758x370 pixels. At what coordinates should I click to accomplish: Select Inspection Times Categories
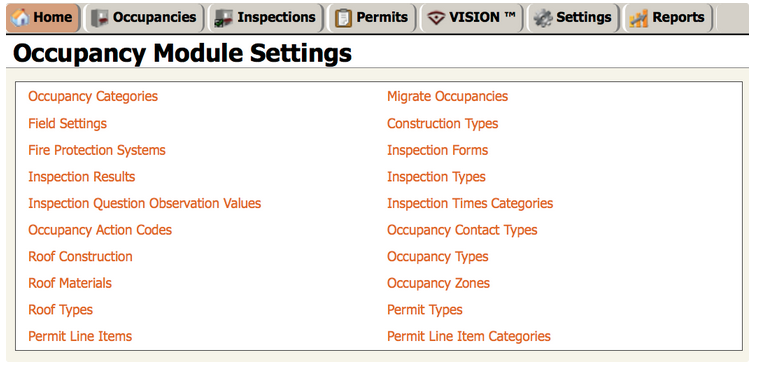point(470,203)
